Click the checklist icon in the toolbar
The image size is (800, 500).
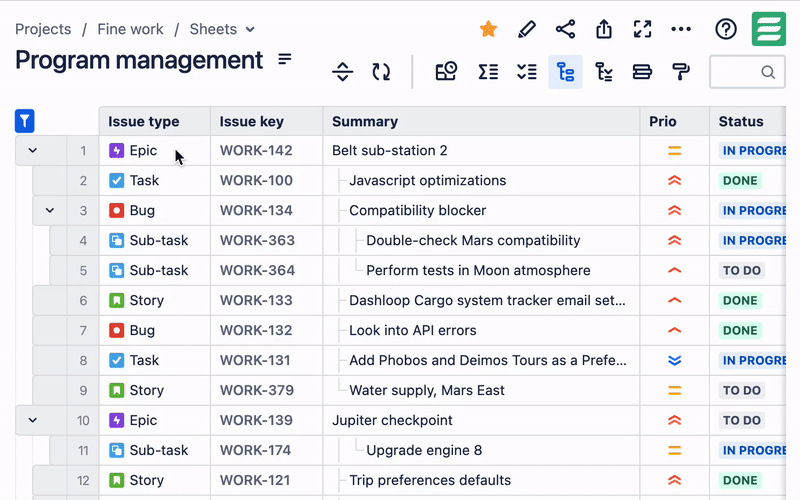[x=527, y=72]
